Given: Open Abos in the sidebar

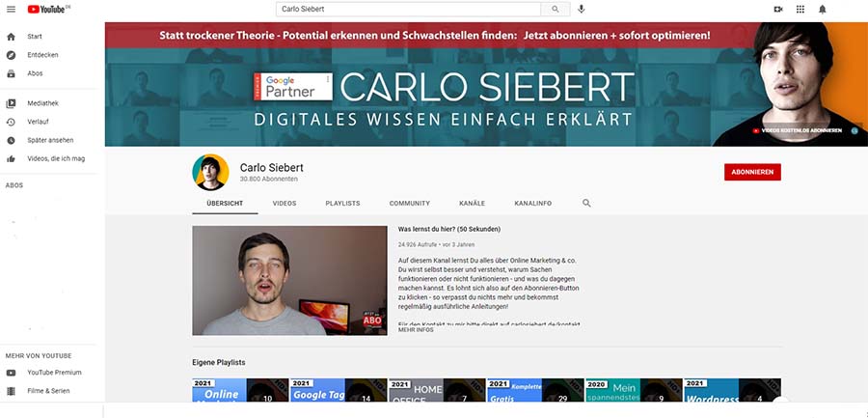Looking at the screenshot, I should click(35, 73).
